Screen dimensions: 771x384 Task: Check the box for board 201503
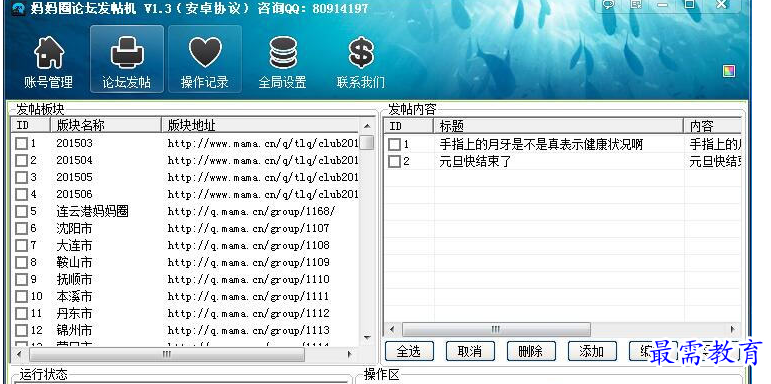click(x=21, y=144)
